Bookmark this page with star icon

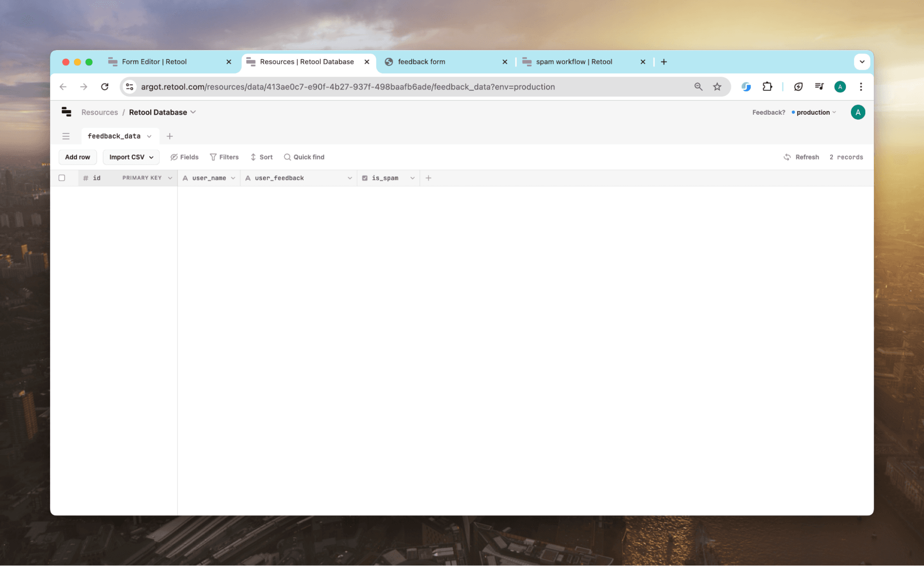tap(717, 86)
